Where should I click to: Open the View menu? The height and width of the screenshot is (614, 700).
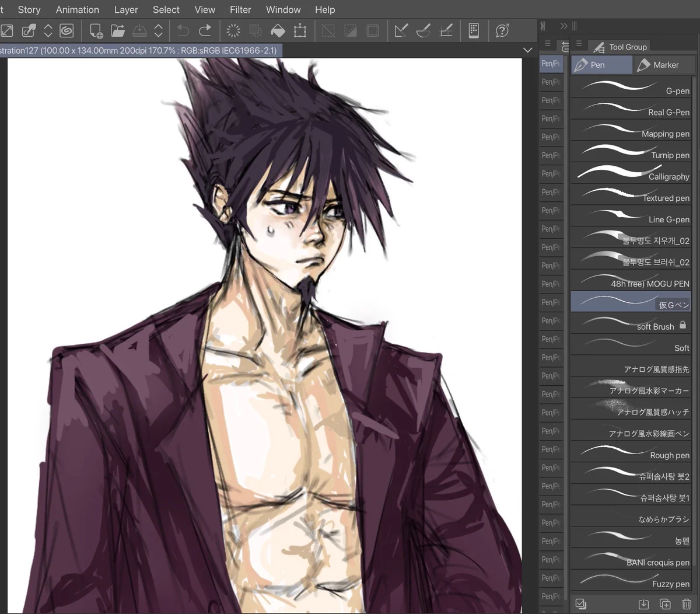click(x=205, y=9)
